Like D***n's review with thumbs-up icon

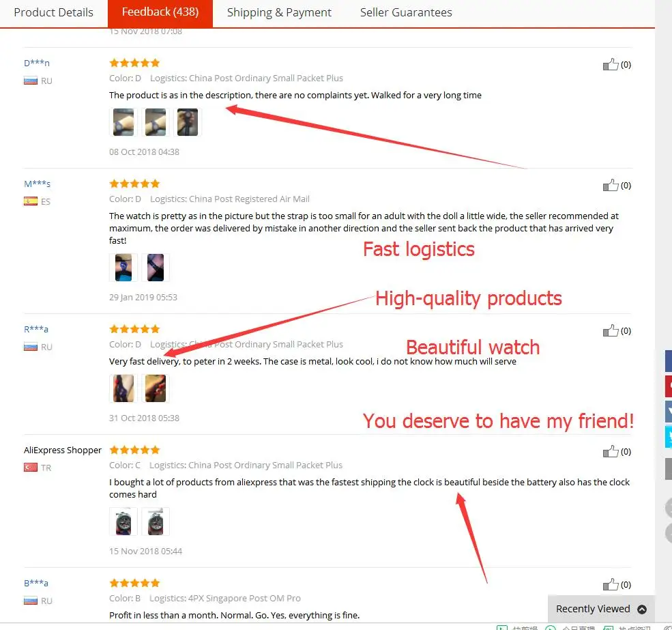[611, 64]
